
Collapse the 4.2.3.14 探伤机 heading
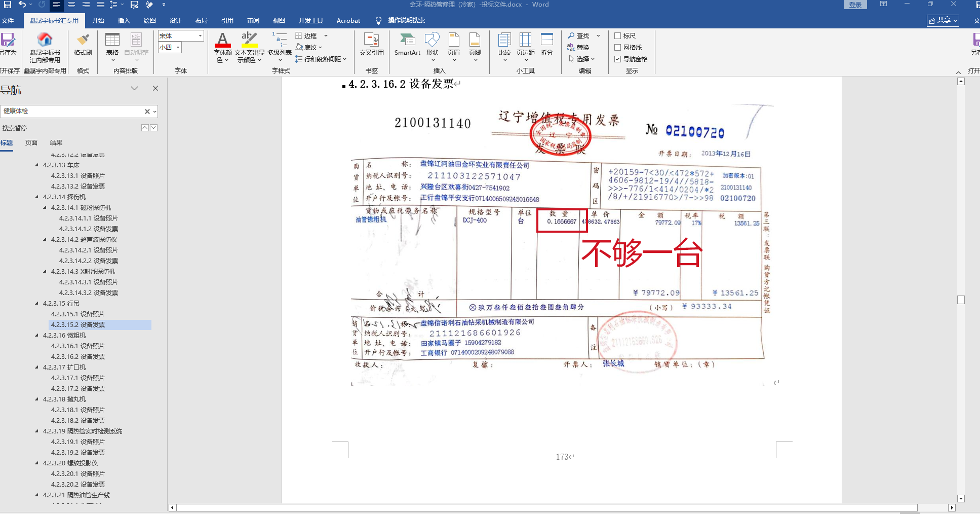(37, 197)
